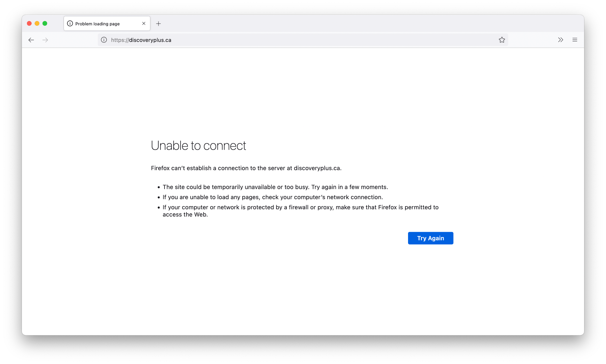
Task: Click the back navigation arrow
Action: (31, 40)
